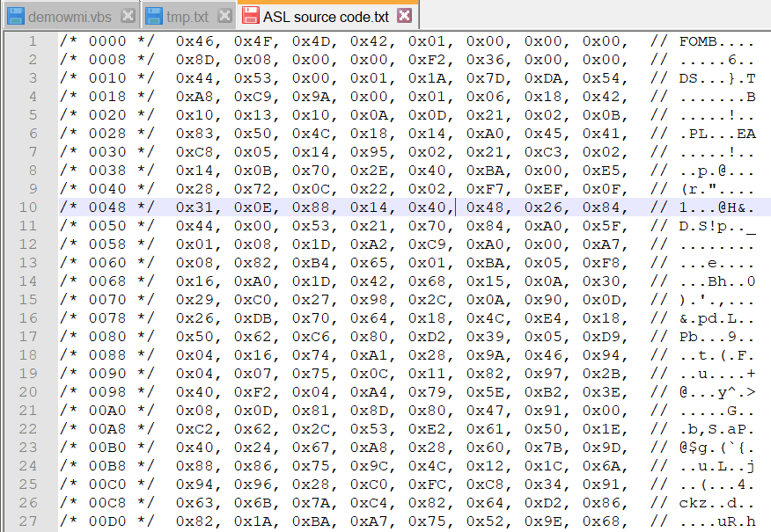Click byte 0x0D on line 5
The image size is (771, 532).
(x=427, y=115)
